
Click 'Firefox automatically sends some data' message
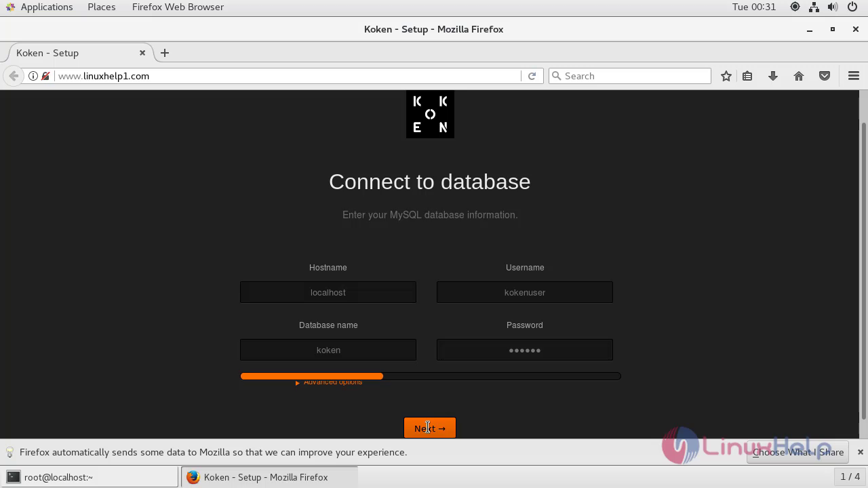[213, 452]
